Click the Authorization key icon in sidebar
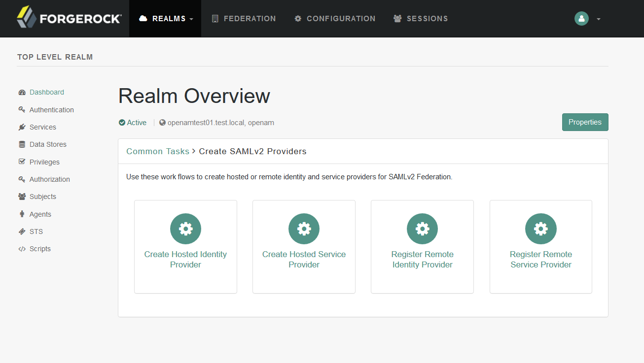Viewport: 644px width, 363px height. [x=22, y=179]
